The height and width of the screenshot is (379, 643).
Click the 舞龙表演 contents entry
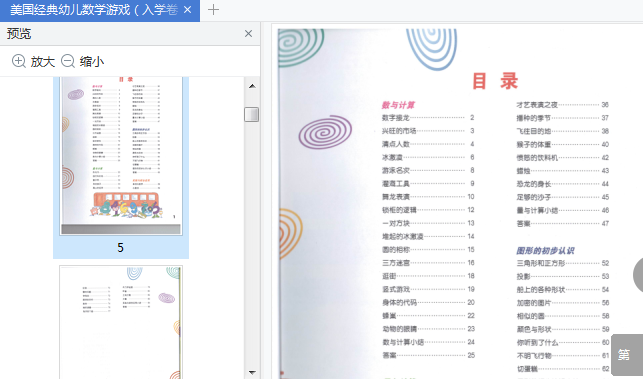coord(428,196)
